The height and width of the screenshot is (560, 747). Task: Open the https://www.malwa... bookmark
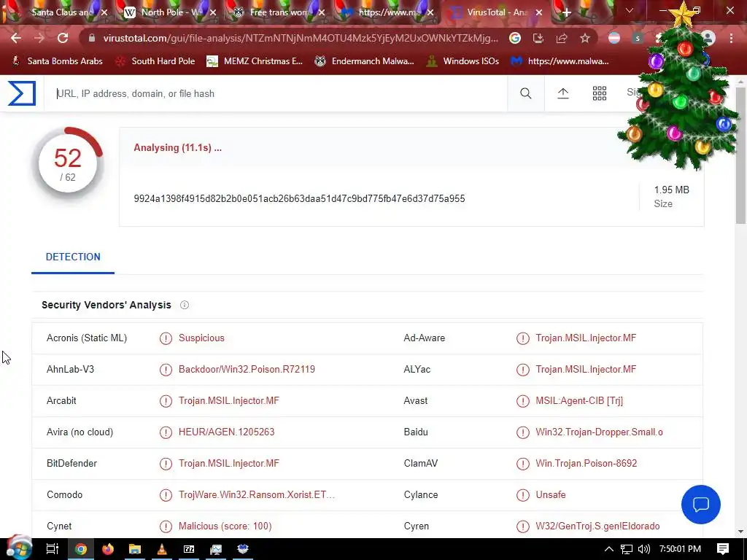pos(560,61)
